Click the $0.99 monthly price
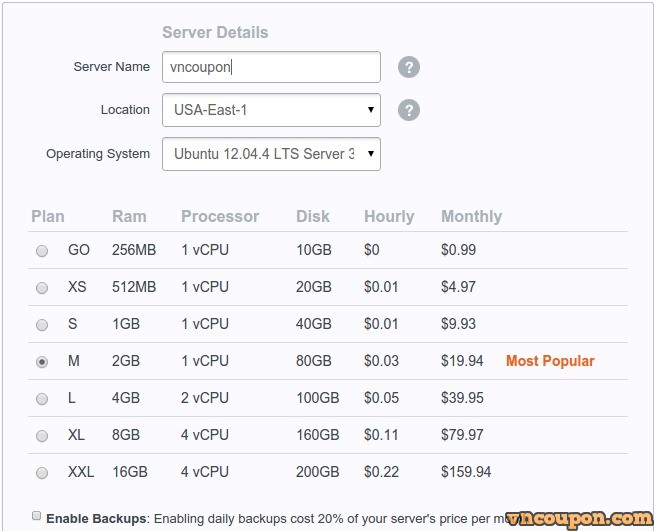Screen dimensions: 654x531 (458, 250)
